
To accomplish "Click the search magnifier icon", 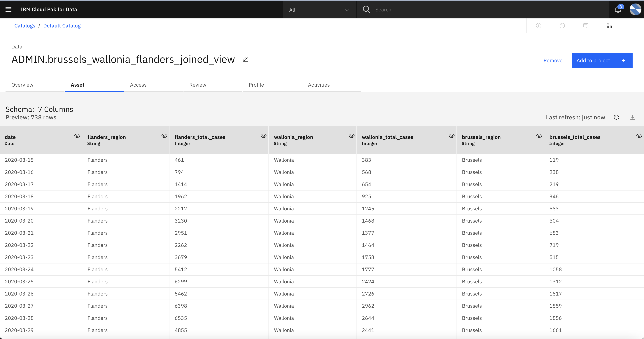I will point(366,10).
